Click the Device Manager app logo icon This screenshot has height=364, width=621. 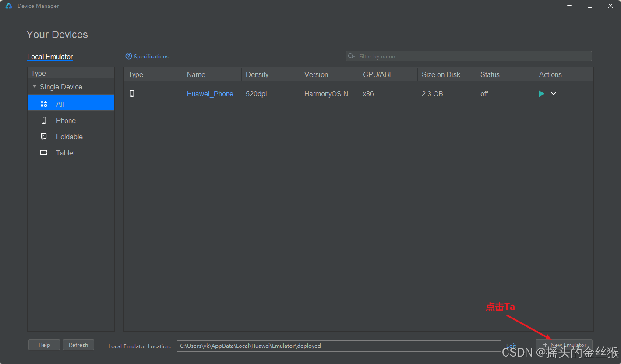pos(9,6)
